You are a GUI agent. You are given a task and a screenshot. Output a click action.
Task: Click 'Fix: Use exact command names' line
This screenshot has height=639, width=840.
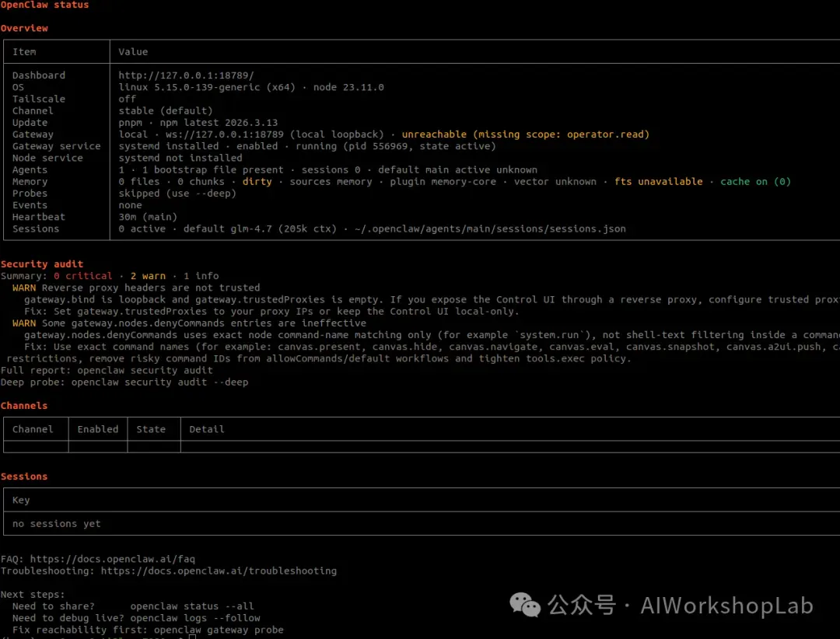coord(432,347)
